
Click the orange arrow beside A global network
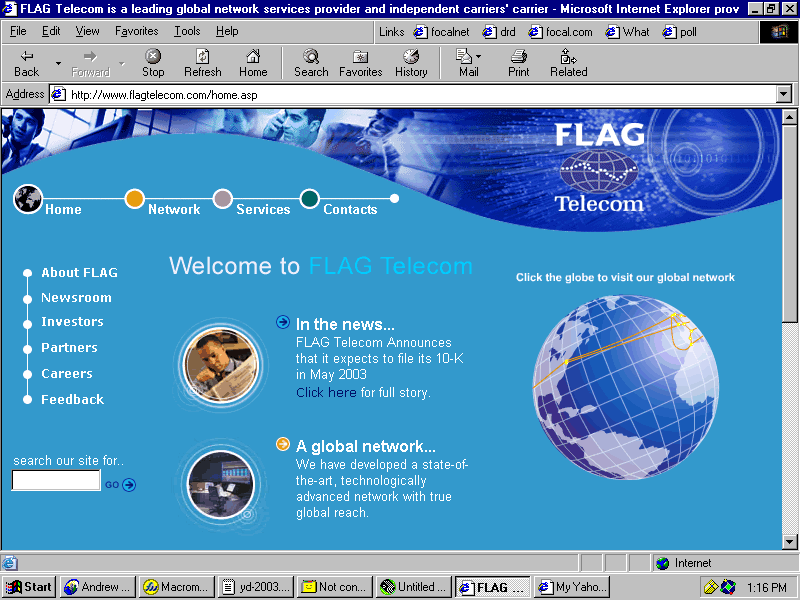283,444
